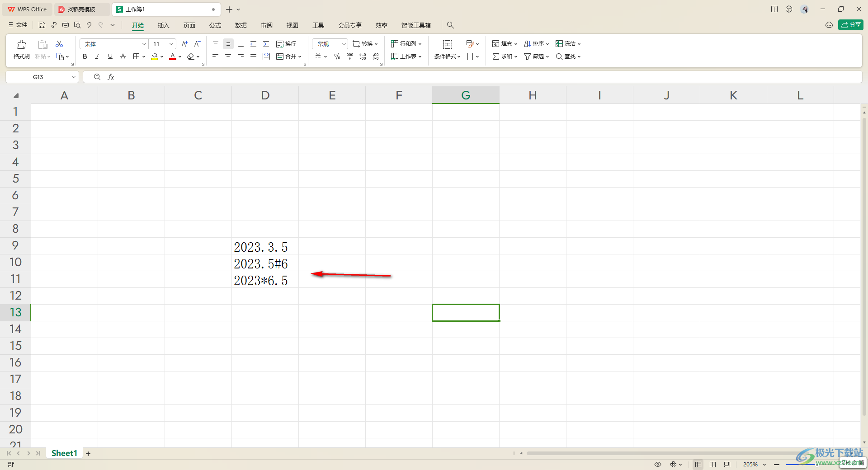
Task: Click the Copy icon in ribbon
Action: pos(60,56)
